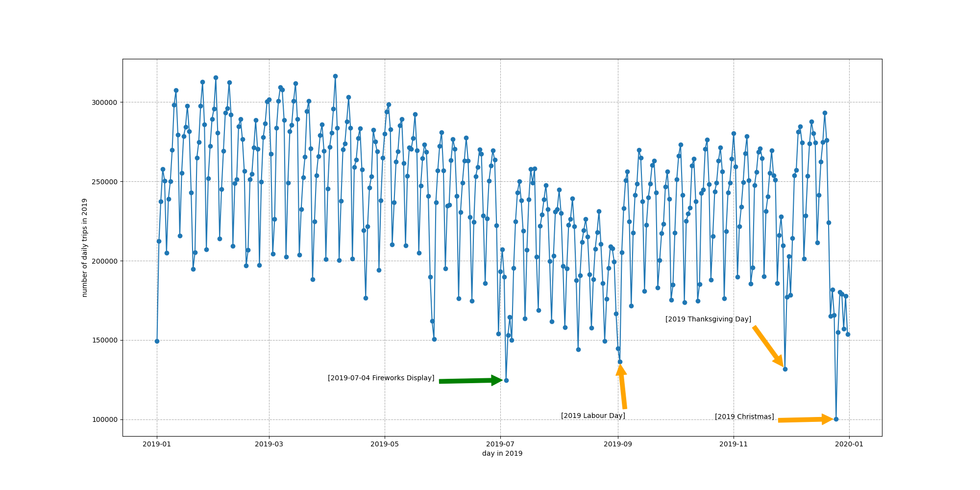Select the y-axis label 'number of daily trips in 2019'
This screenshot has width=980, height=490.
pyautogui.click(x=84, y=247)
